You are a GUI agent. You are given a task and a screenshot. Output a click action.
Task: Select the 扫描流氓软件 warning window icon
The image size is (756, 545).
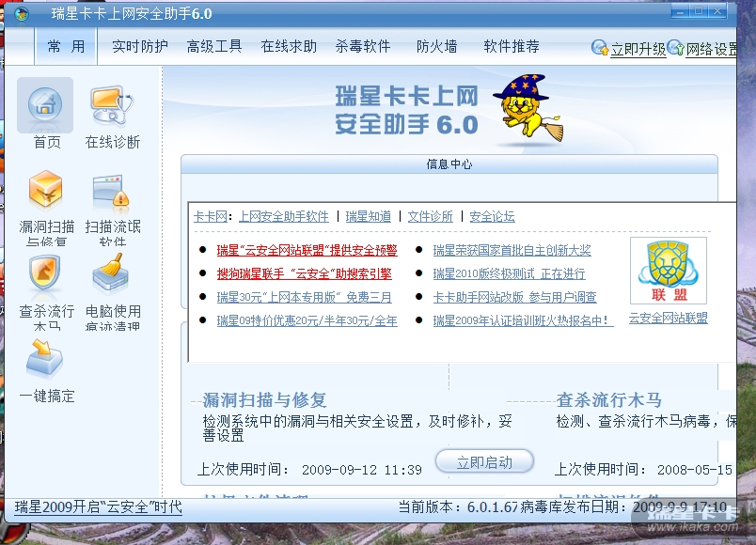(x=111, y=192)
